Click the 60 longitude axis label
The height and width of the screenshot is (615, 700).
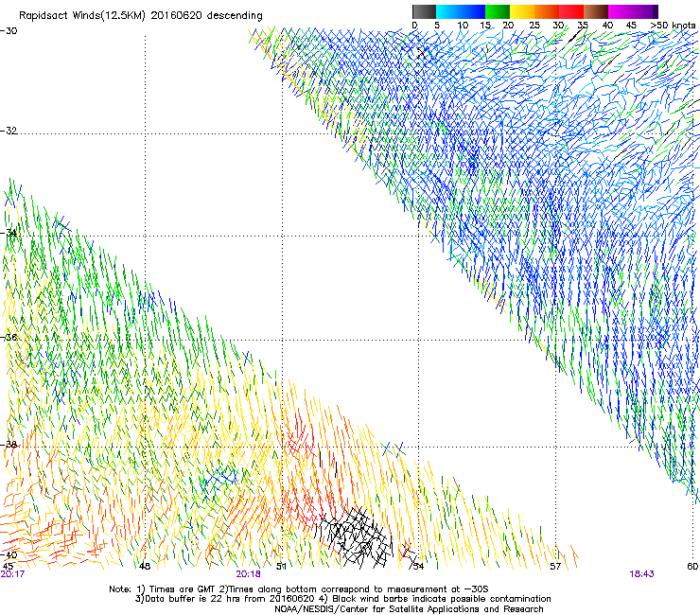pyautogui.click(x=692, y=566)
